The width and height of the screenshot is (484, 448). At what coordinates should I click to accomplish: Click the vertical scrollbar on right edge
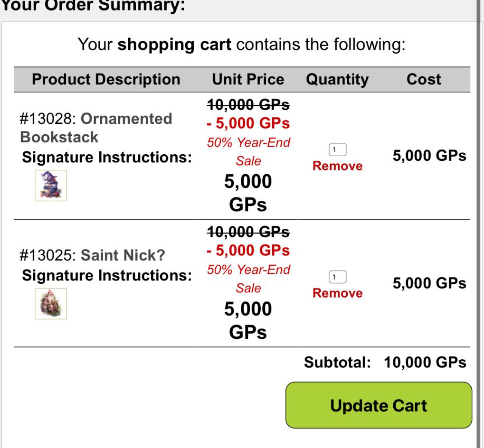[480, 224]
